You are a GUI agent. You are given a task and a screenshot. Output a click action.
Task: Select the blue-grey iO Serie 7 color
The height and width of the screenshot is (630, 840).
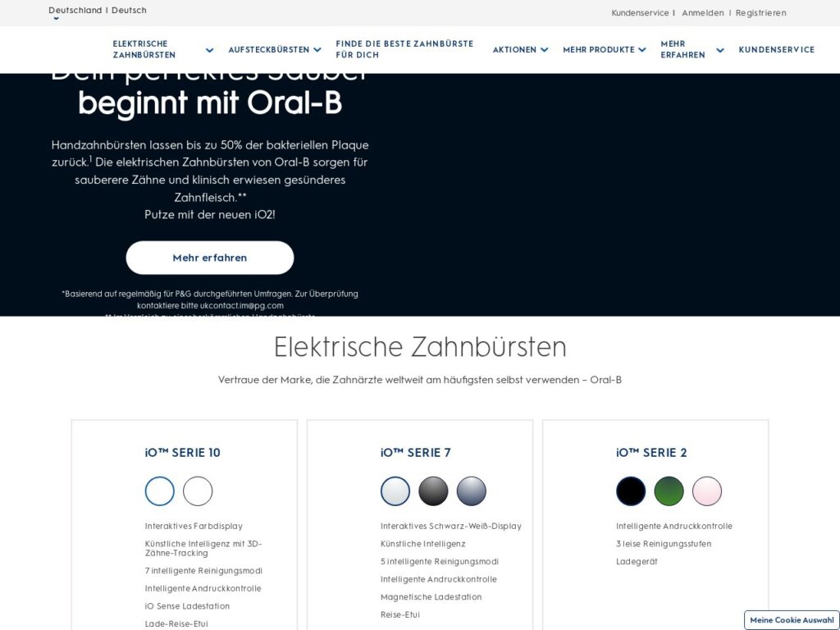point(472,491)
